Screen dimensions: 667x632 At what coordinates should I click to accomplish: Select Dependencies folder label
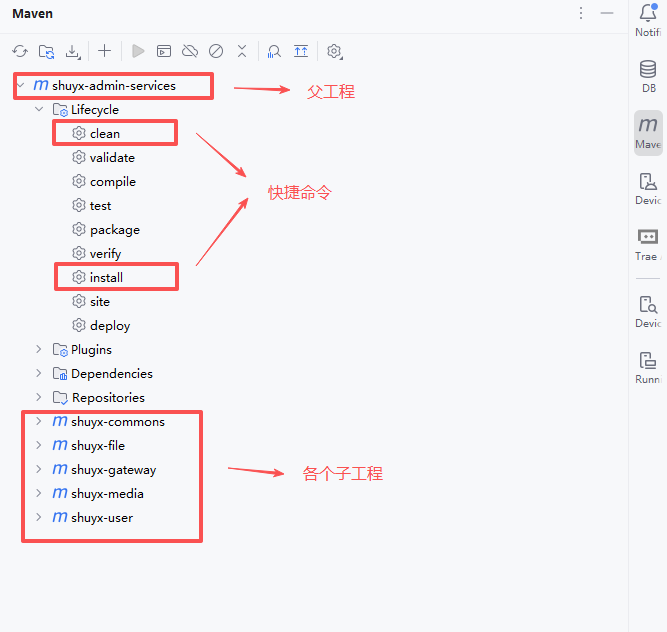tap(112, 373)
